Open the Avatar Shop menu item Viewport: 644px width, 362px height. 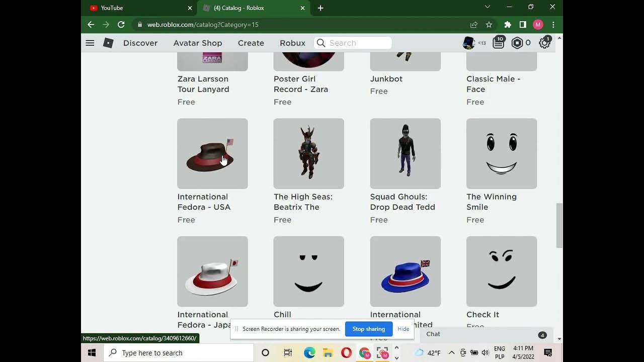click(198, 43)
